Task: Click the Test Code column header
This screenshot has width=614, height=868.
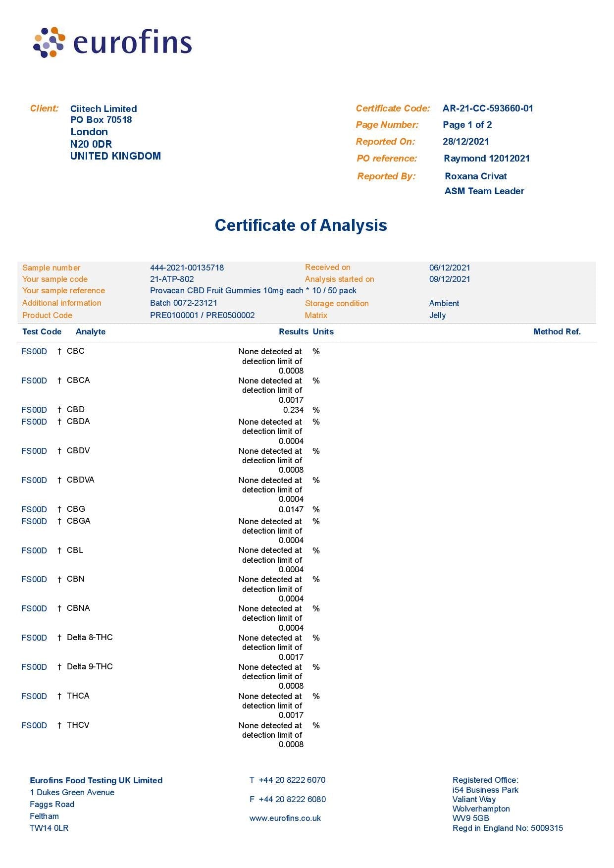Action: [42, 332]
